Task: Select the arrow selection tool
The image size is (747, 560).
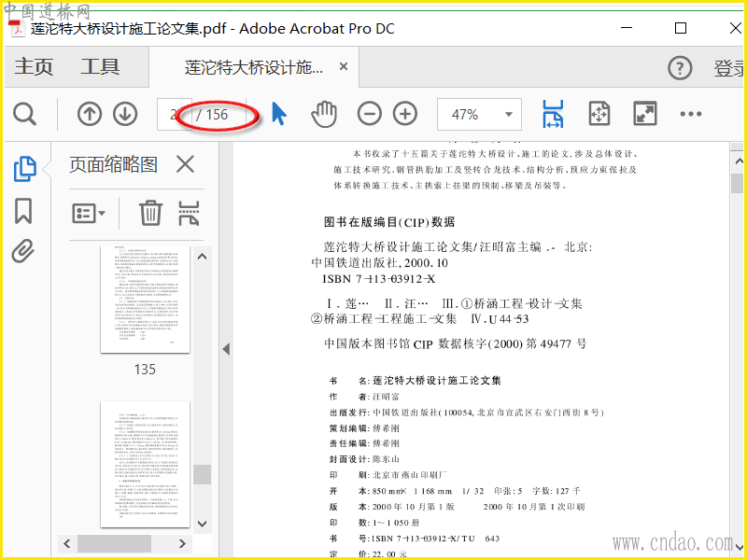Action: pyautogui.click(x=279, y=114)
